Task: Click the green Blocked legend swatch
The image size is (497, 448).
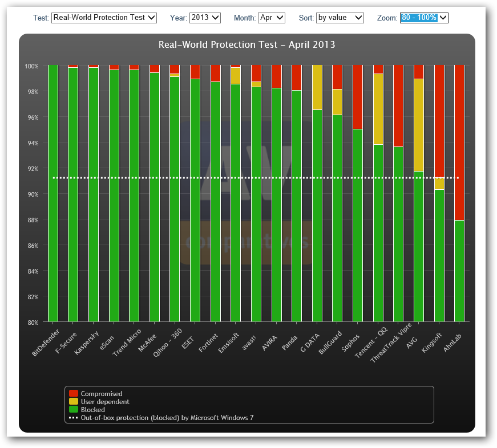Action: coord(74,410)
